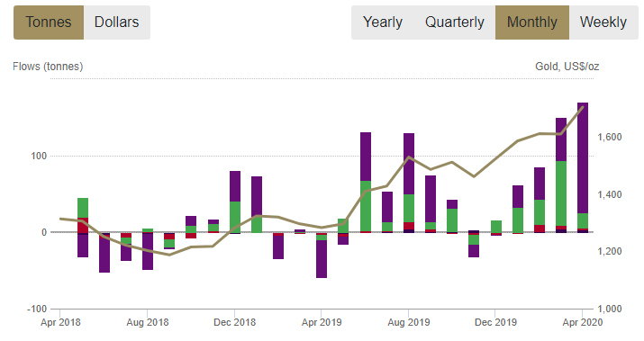Viewport: 644px width, 341px height.
Task: Click the tallest purple bar at Apr 2020
Action: tap(583, 158)
